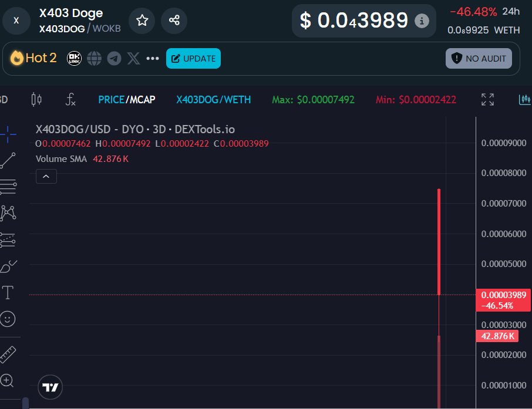Open the 3D timeframe selector
Image resolution: width=532 pixels, height=409 pixels.
pos(4,99)
